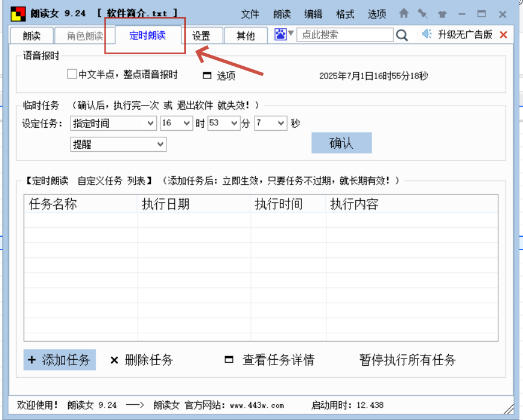523x420 pixels.
Task: Open the 格式 menu
Action: [x=344, y=14]
